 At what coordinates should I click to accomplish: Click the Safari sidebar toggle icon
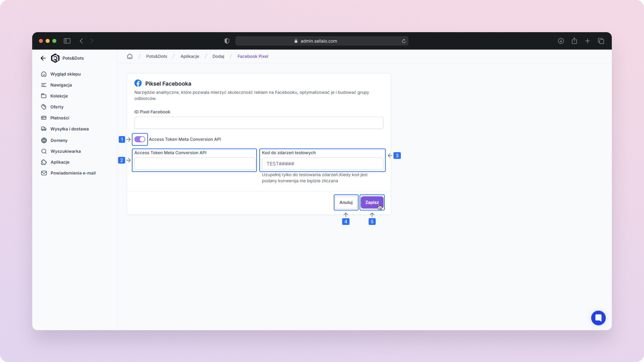pyautogui.click(x=67, y=41)
